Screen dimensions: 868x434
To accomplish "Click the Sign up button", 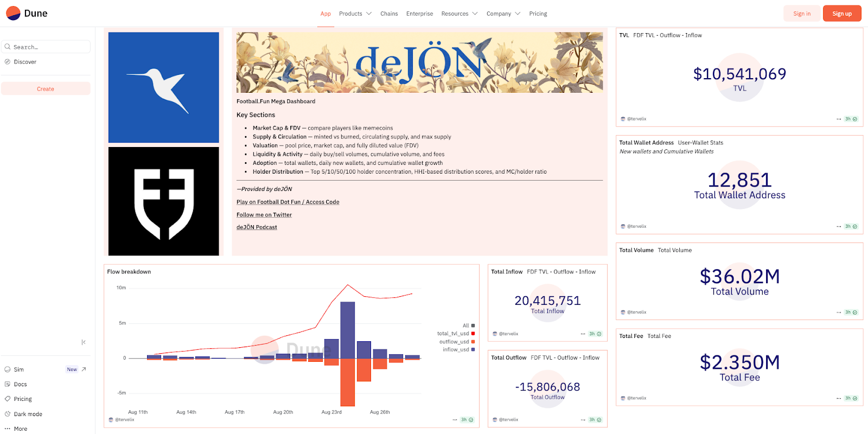I will 842,14.
